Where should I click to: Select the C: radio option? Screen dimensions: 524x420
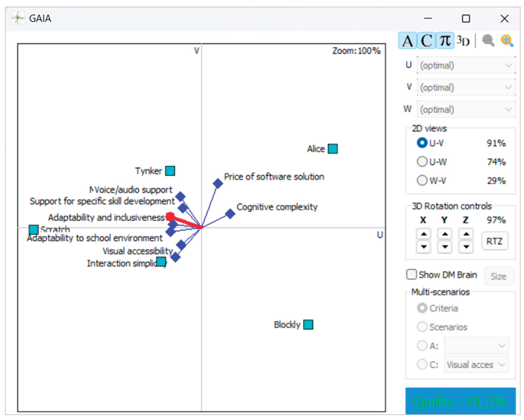[422, 364]
